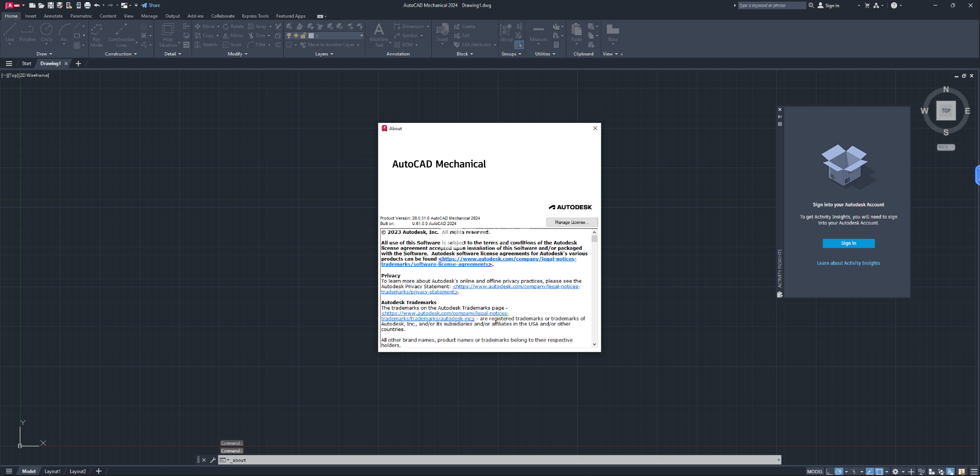Switch to the Annotate ribbon tab
980x476 pixels.
point(53,16)
